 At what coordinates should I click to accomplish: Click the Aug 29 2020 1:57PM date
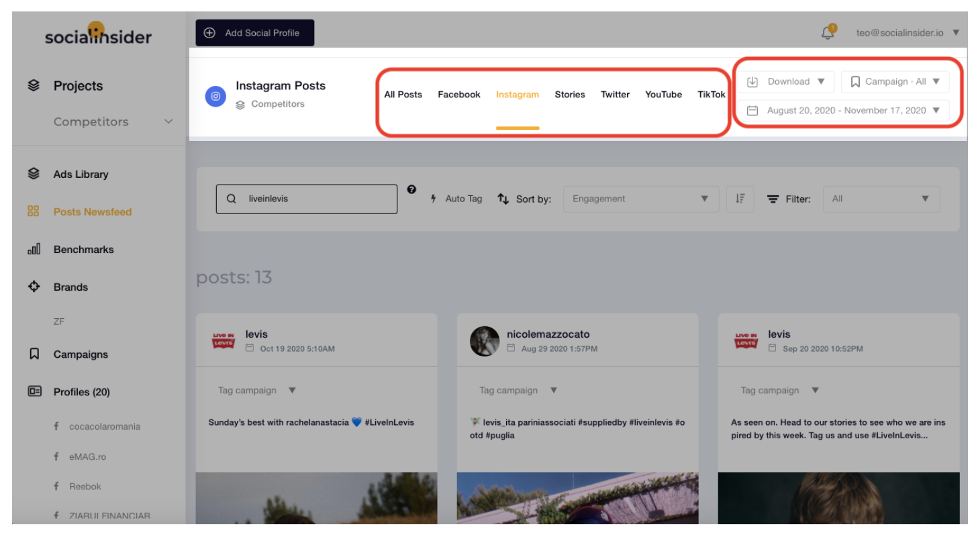[x=559, y=348]
